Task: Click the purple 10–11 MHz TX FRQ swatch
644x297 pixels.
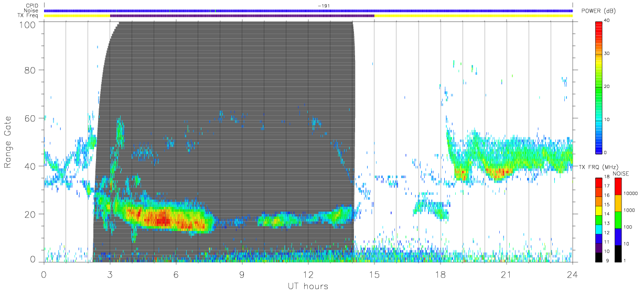Action: tap(599, 248)
